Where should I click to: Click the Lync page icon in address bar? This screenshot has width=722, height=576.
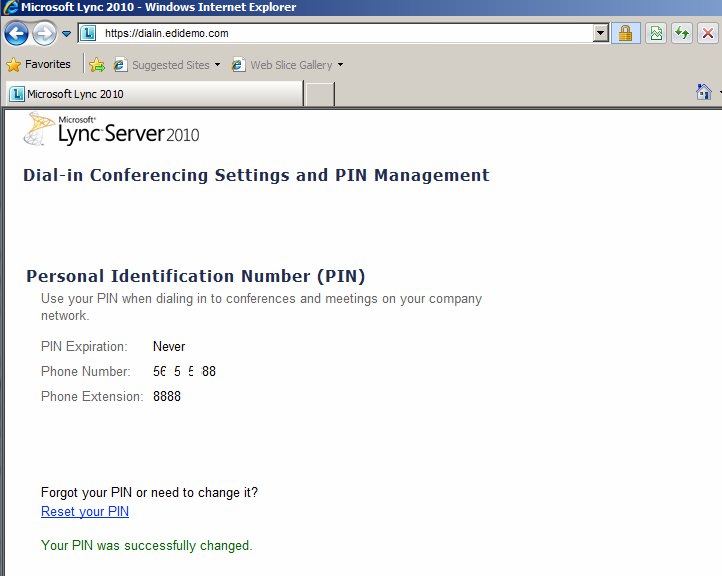(88, 33)
